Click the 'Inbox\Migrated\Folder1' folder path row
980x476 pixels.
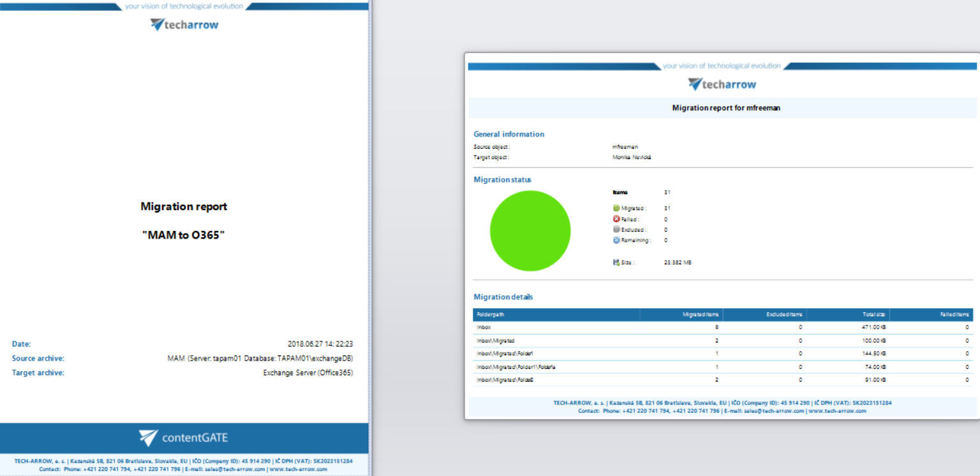pyautogui.click(x=723, y=353)
